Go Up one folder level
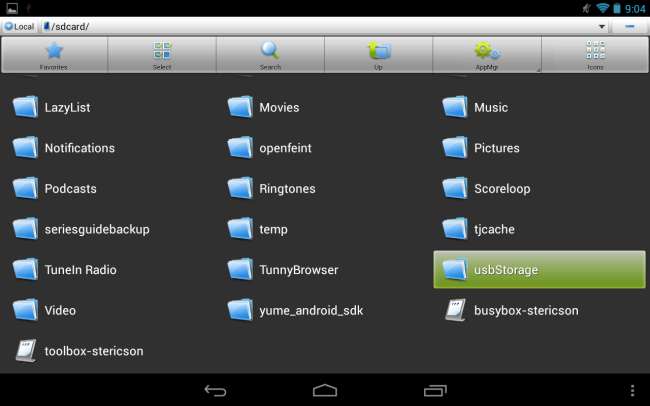 (378, 55)
